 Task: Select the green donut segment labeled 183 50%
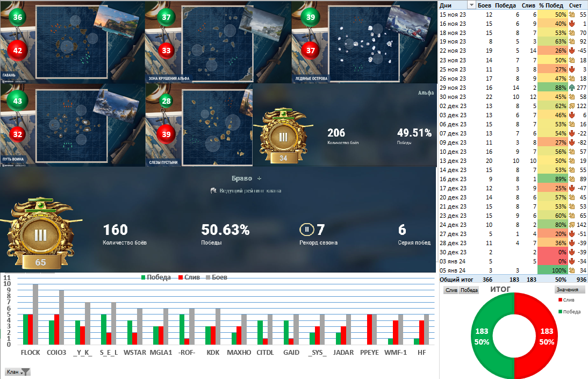pos(482,336)
